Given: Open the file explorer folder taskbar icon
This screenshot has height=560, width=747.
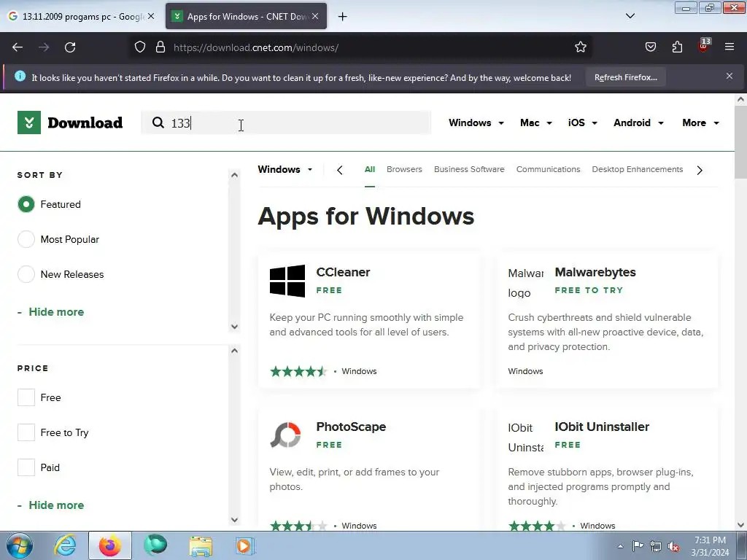Looking at the screenshot, I should click(201, 545).
